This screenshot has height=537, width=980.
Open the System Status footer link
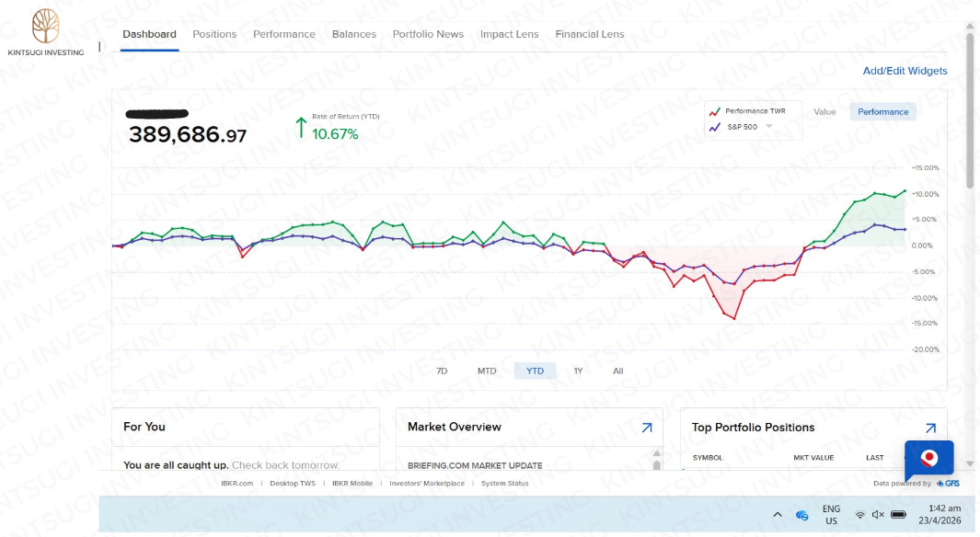pos(504,484)
